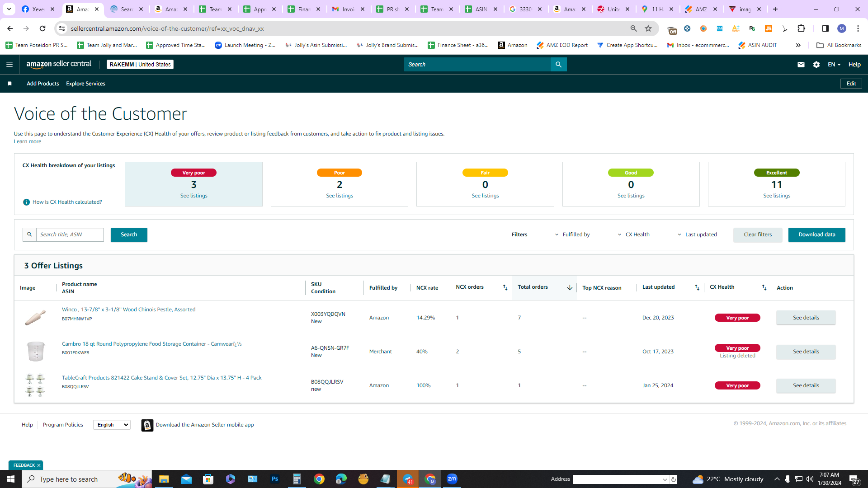Click the Search title, ASIN field
Viewport: 868px width, 488px height.
click(x=70, y=235)
